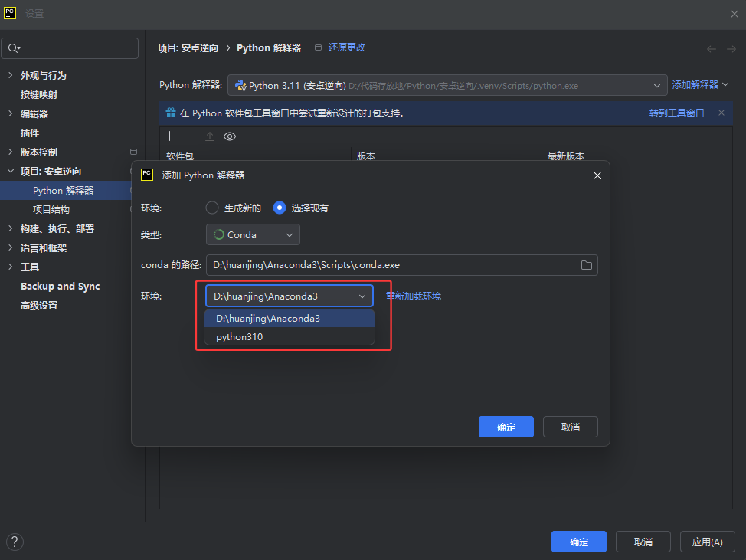Click the 应用(A) button
Image resolution: width=746 pixels, height=560 pixels.
click(708, 542)
